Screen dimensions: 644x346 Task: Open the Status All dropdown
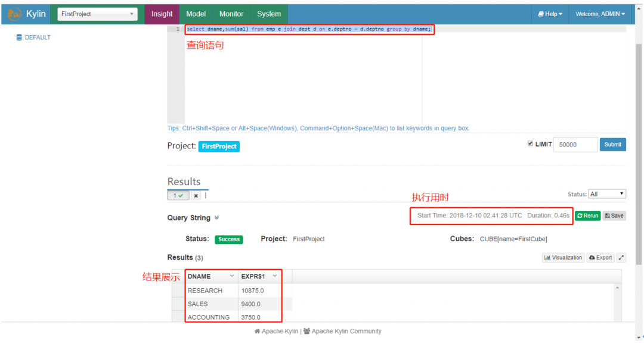(606, 194)
